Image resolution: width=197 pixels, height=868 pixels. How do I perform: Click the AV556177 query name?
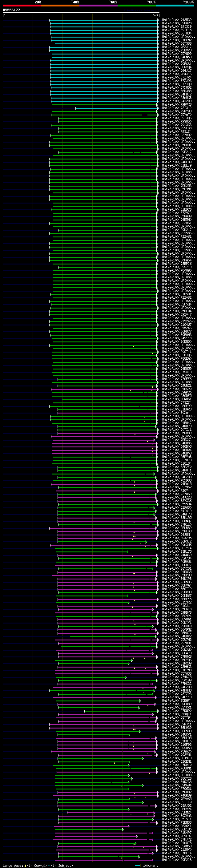coord(11,10)
